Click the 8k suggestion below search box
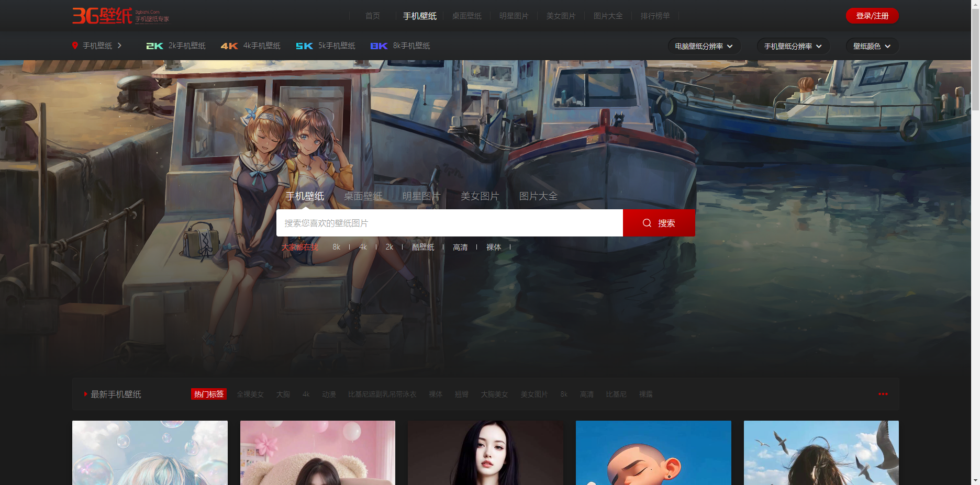980x485 pixels. 337,247
